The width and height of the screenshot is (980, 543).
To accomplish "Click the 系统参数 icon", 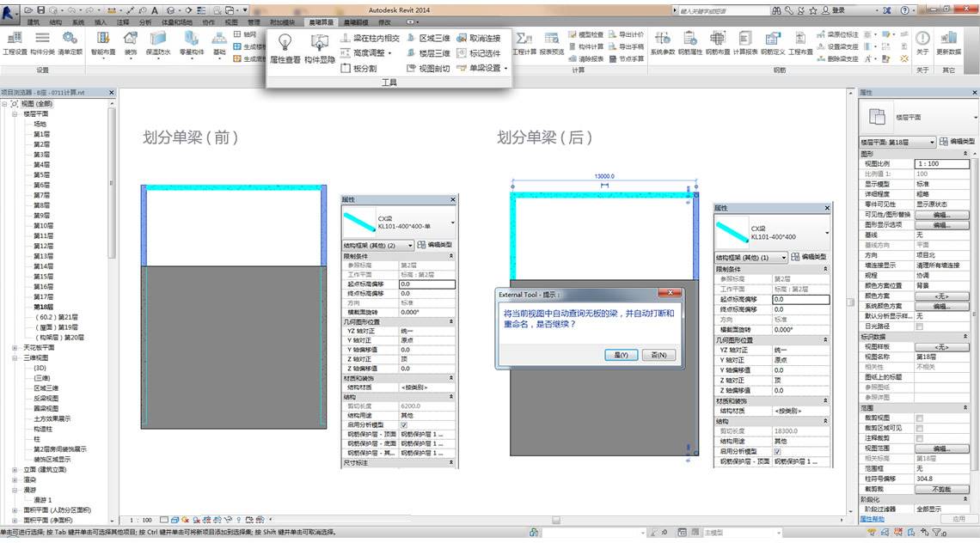I will [663, 39].
